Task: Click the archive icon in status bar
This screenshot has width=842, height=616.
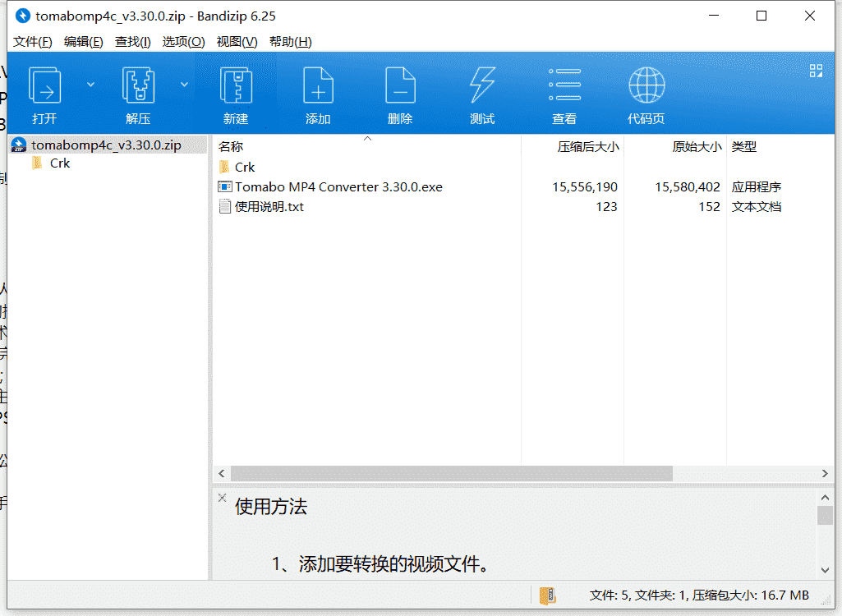Action: (x=547, y=595)
